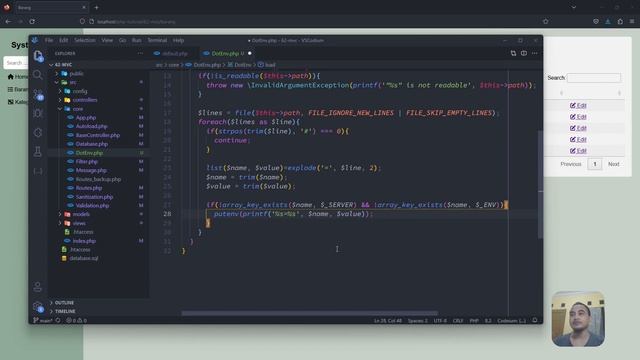Image resolution: width=640 pixels, height=360 pixels.
Task: Click the browser reload button
Action: [x=32, y=21]
